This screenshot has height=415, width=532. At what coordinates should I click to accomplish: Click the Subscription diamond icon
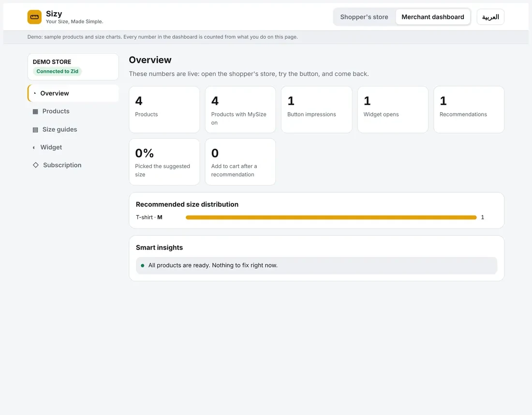[x=36, y=165]
